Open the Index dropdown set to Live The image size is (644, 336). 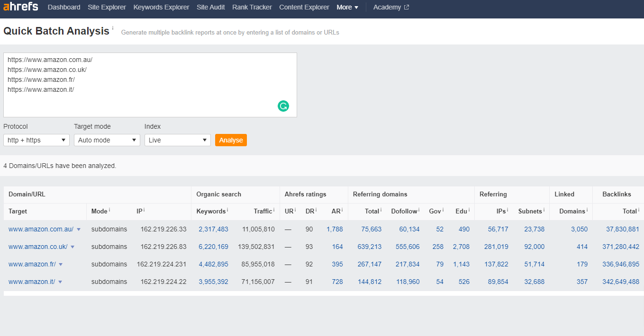178,140
